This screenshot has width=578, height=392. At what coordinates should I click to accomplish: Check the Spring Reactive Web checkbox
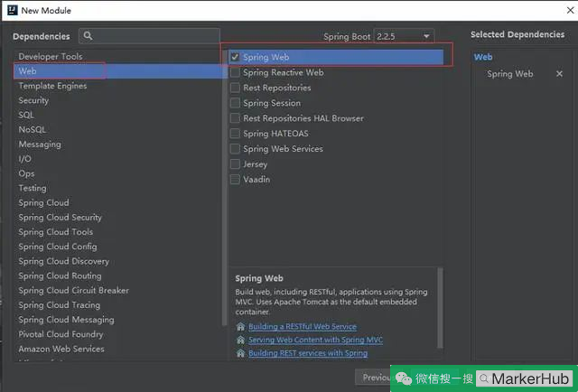235,72
